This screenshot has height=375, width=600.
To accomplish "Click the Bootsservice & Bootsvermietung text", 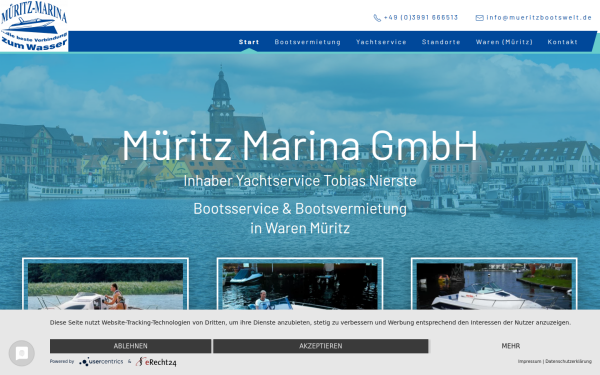I will [x=300, y=209].
